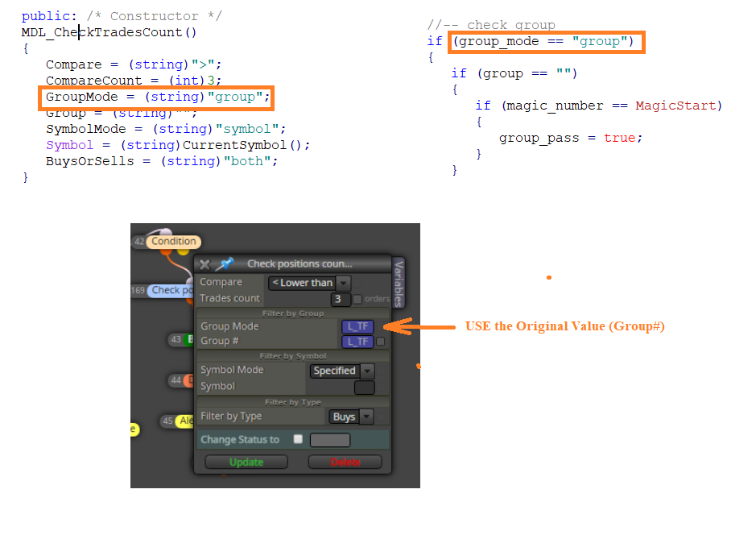This screenshot has height=539, width=756.
Task: Click the yellow output dot below Condition block
Action: click(x=182, y=251)
